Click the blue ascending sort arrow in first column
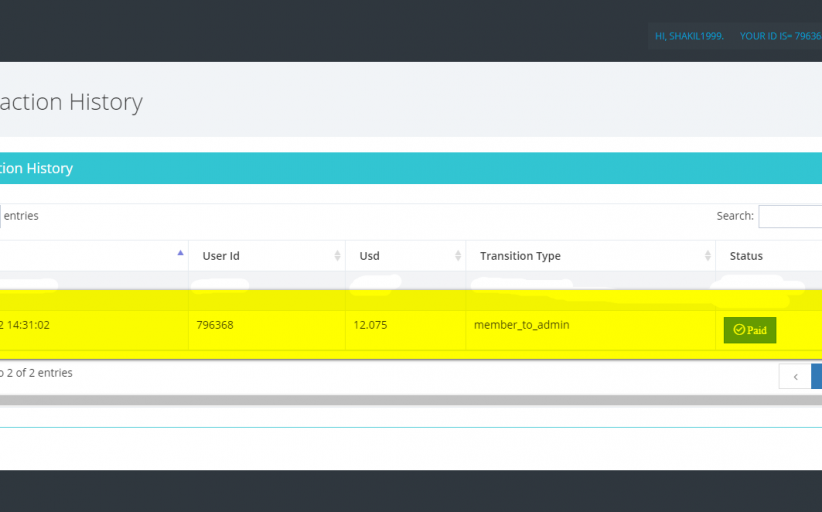The image size is (822, 512). pos(180,254)
